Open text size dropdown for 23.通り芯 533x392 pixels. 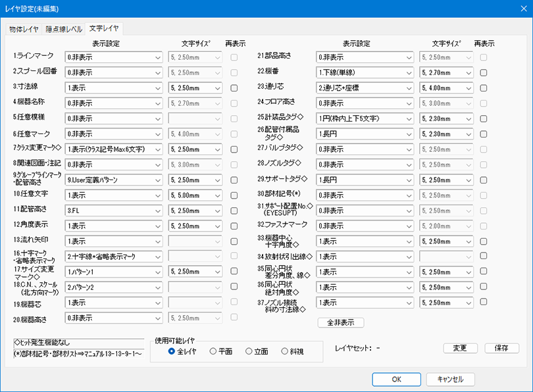446,87
